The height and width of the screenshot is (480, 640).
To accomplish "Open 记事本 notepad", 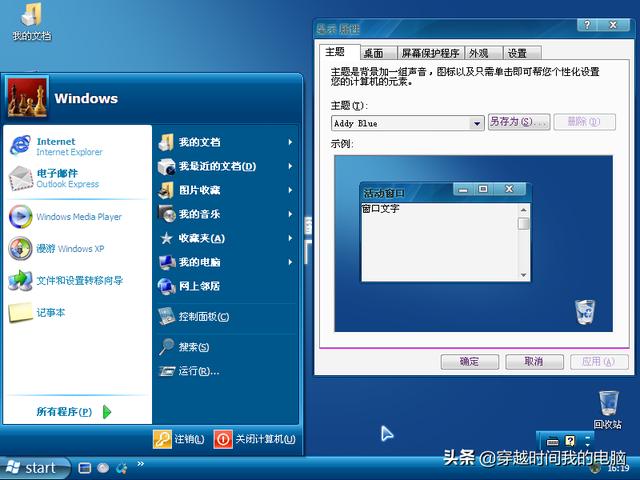I will [x=37, y=313].
